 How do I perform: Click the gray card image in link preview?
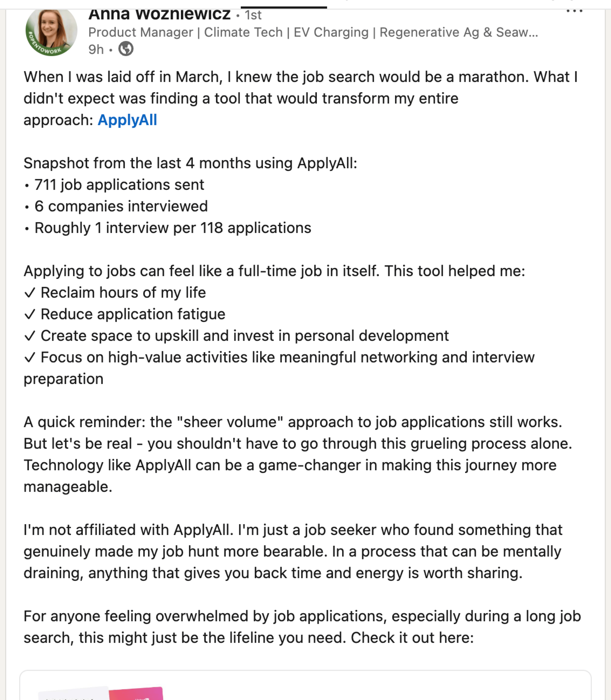73,694
